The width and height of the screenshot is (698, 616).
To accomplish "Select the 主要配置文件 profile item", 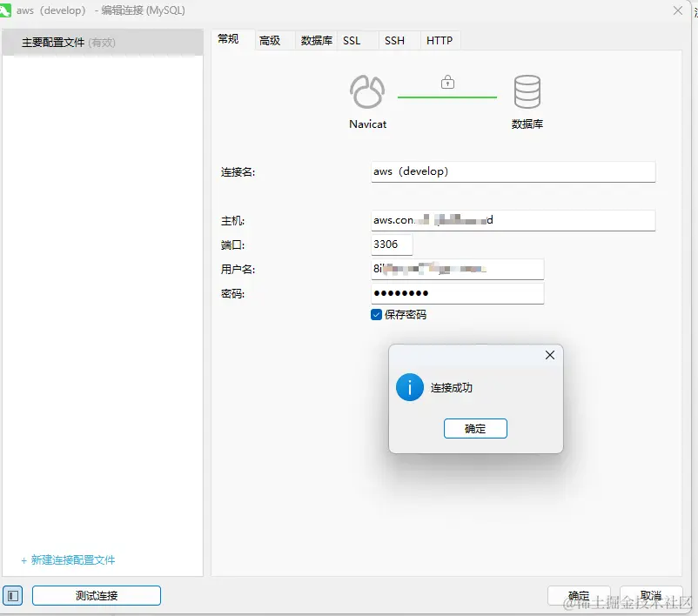I will (x=103, y=43).
